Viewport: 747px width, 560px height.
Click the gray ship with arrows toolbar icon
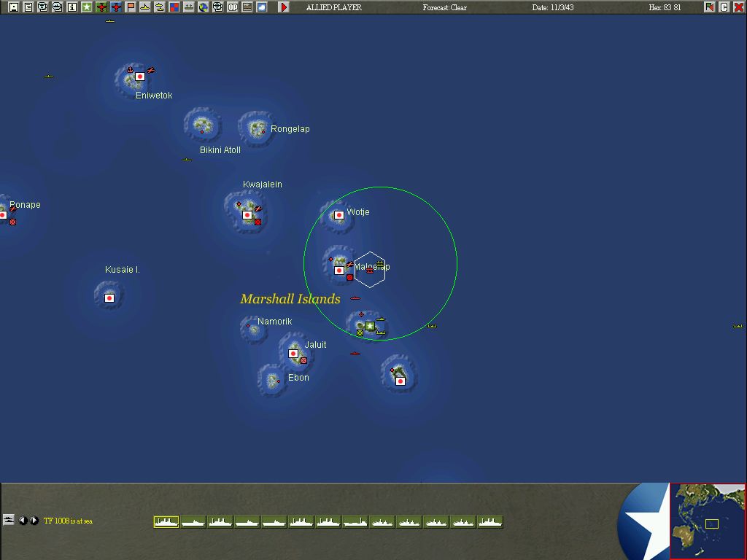point(189,7)
